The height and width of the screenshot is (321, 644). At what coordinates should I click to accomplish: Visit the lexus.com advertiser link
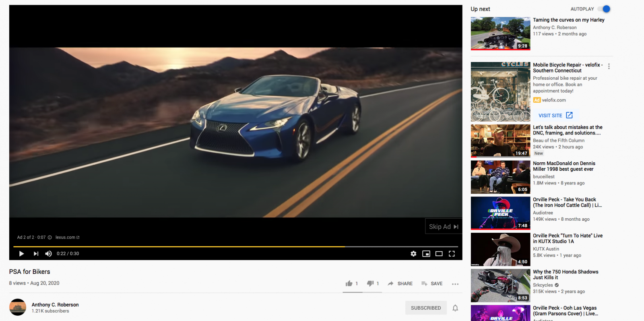pyautogui.click(x=67, y=237)
